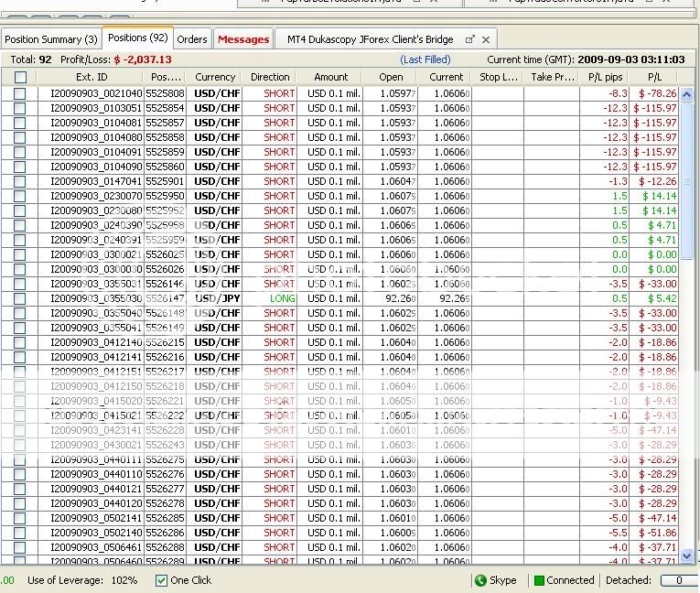Select the Pos. ID cell 5526286
Image resolution: width=700 pixels, height=593 pixels.
click(x=165, y=533)
